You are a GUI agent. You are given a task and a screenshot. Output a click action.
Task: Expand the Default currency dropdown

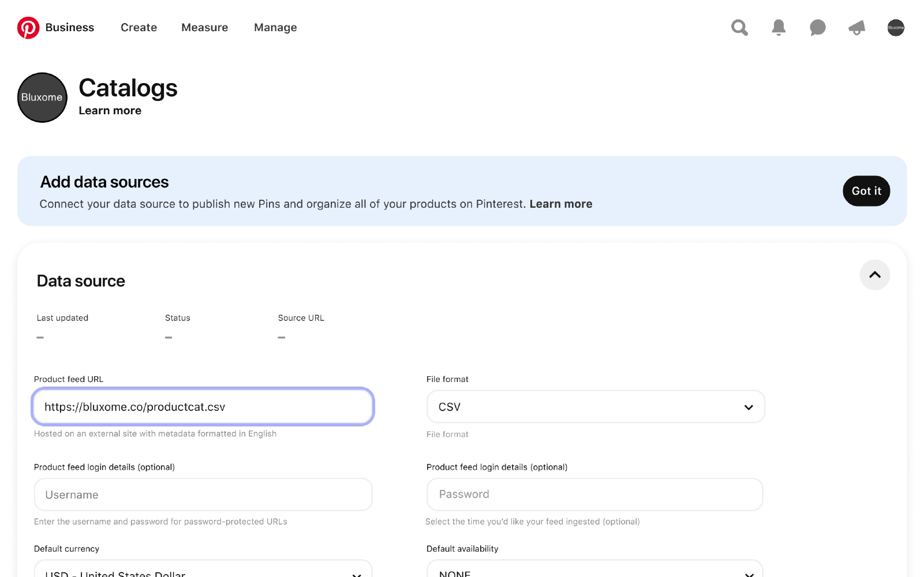pyautogui.click(x=203, y=571)
